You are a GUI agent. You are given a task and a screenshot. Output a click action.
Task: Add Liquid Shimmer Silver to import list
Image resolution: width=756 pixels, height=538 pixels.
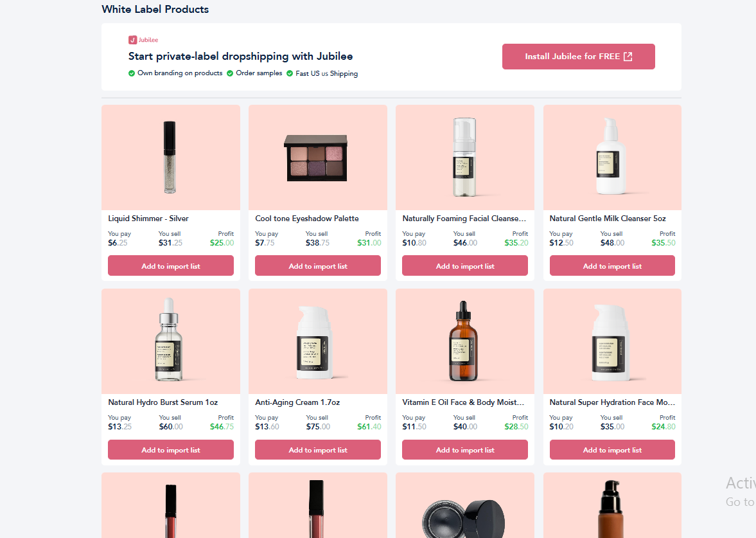171,266
